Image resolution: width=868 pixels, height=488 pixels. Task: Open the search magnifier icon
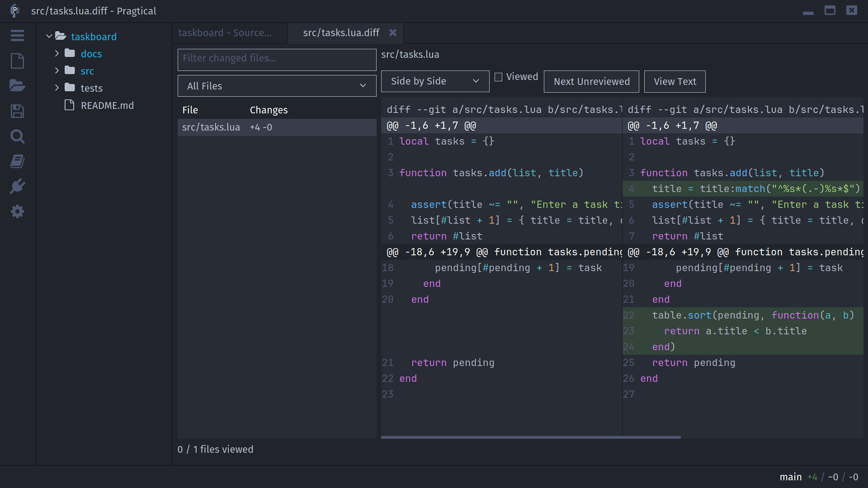pyautogui.click(x=17, y=136)
